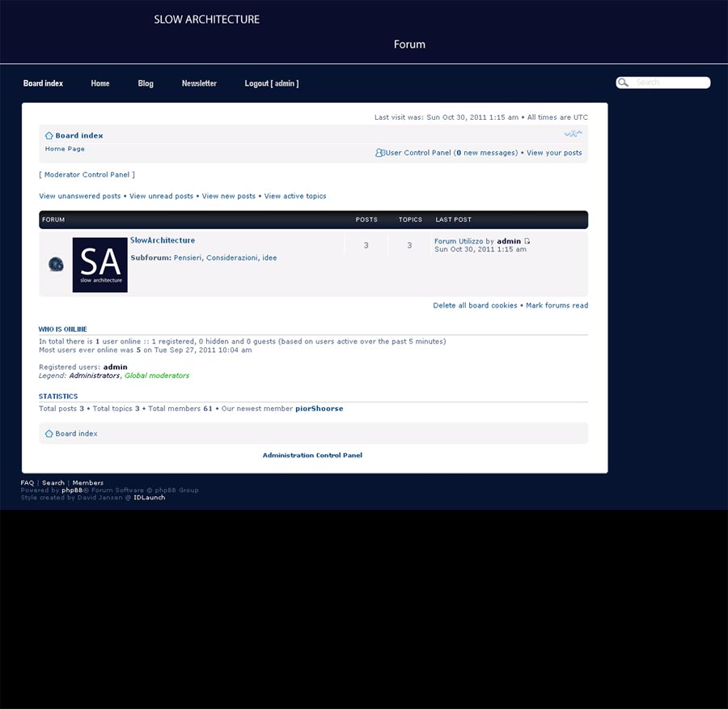
Task: Open the Newsletter menu item
Action: coord(199,83)
